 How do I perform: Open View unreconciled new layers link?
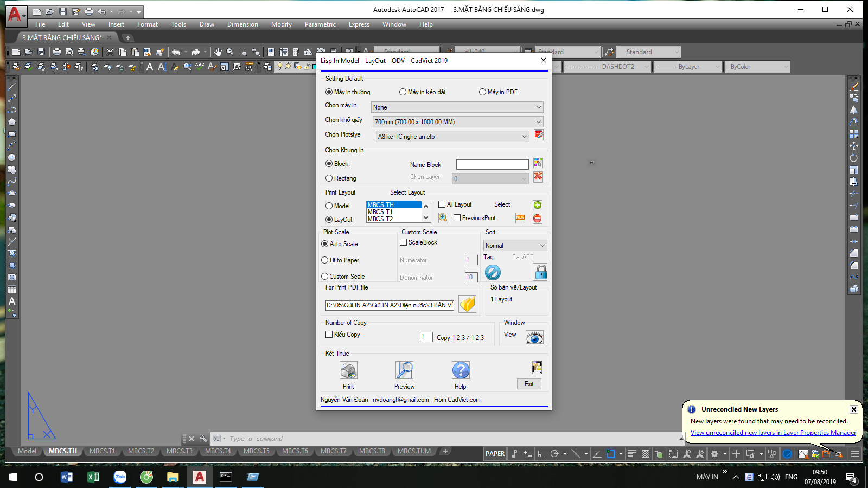pos(773,433)
